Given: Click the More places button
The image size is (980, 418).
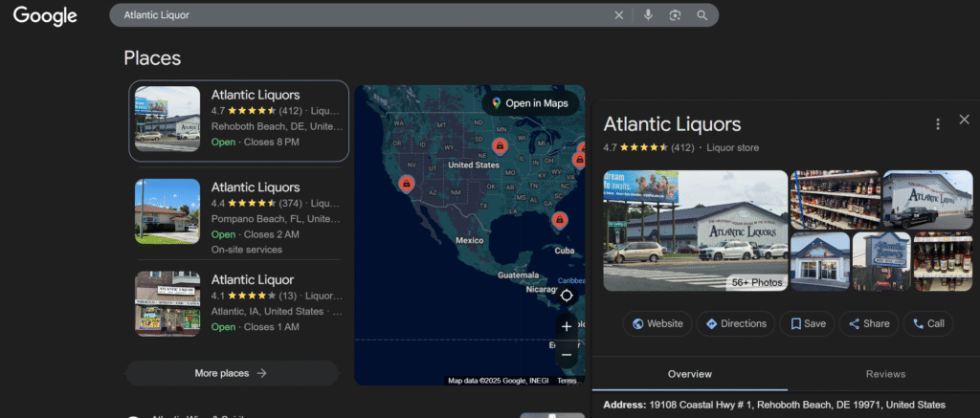Looking at the screenshot, I should [232, 373].
